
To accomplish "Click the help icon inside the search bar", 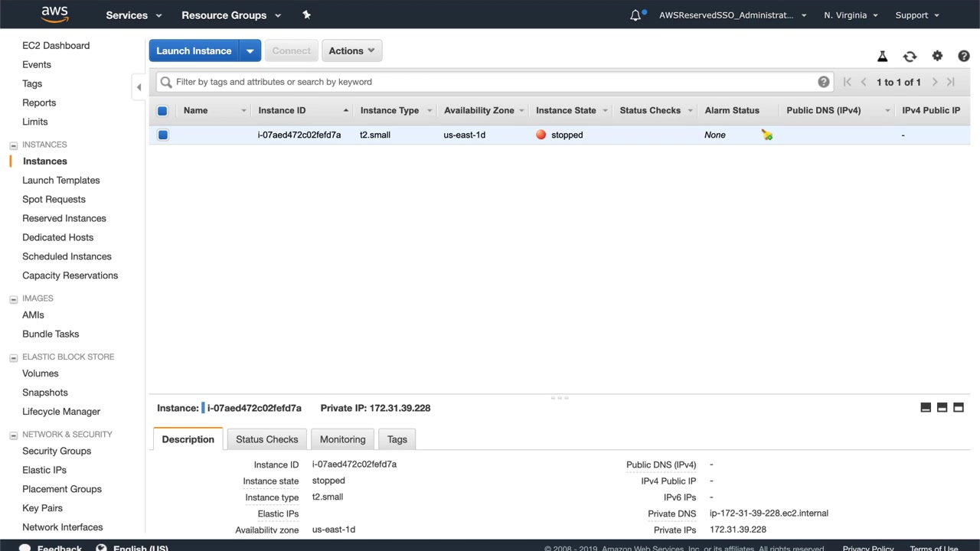I will [824, 82].
